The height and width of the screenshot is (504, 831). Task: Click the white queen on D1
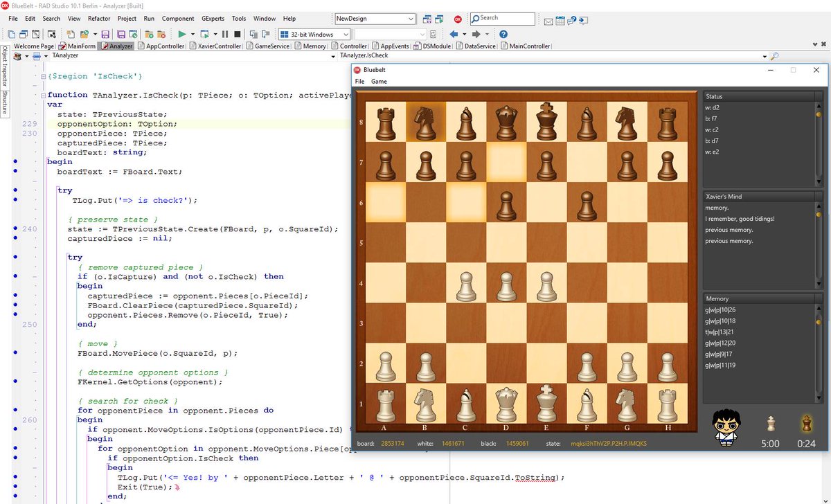coord(506,404)
